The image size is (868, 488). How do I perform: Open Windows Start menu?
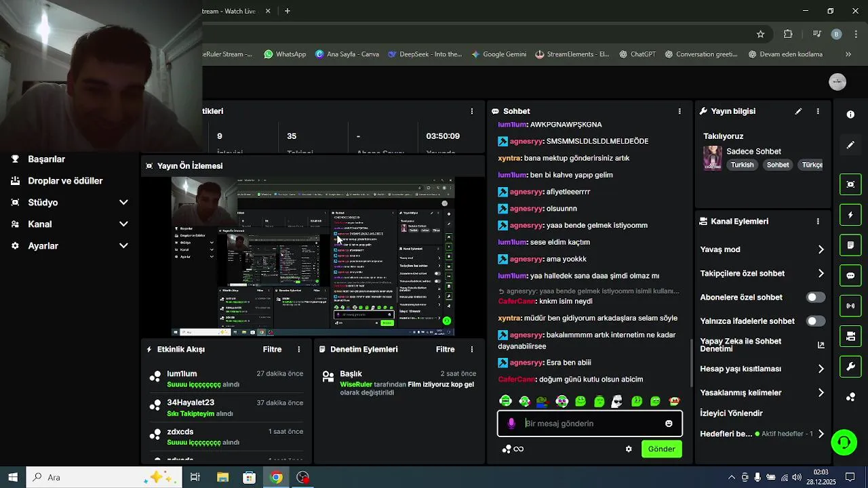tap(13, 477)
